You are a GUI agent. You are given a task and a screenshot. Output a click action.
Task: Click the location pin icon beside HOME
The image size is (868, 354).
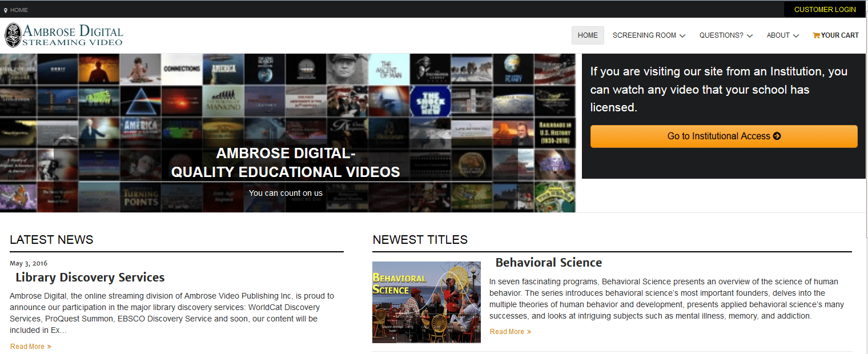[x=6, y=9]
